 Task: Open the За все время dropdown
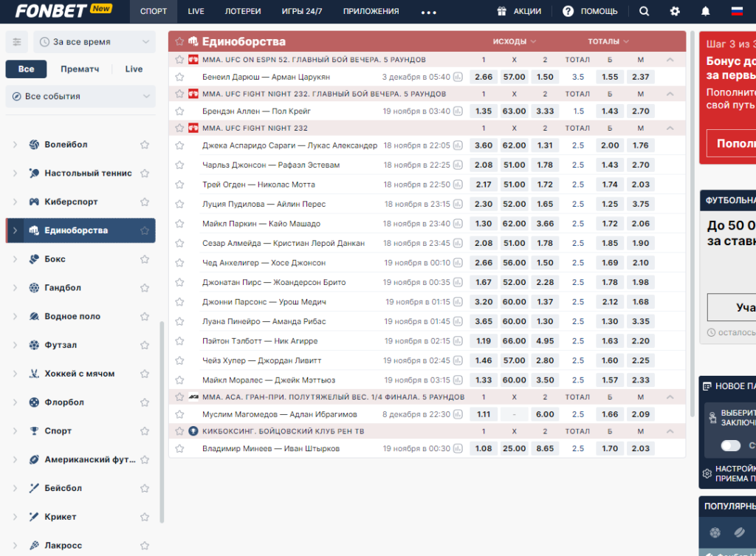pos(94,42)
